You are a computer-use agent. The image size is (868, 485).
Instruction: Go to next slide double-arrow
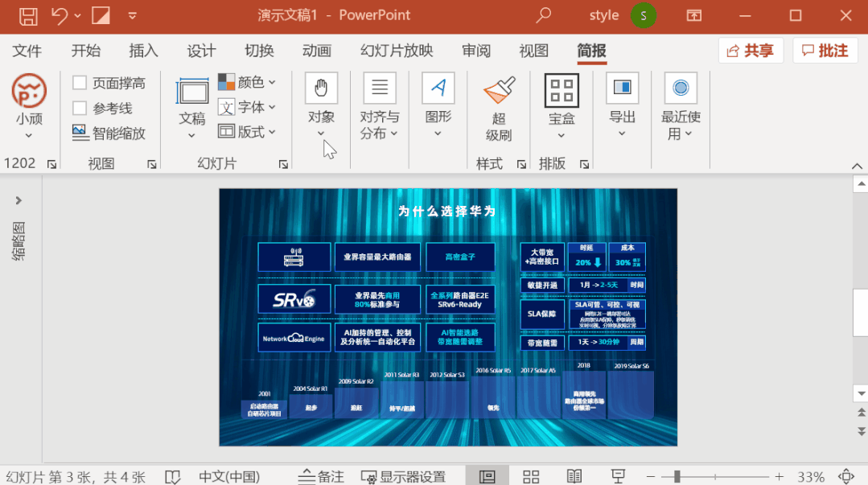coord(861,431)
